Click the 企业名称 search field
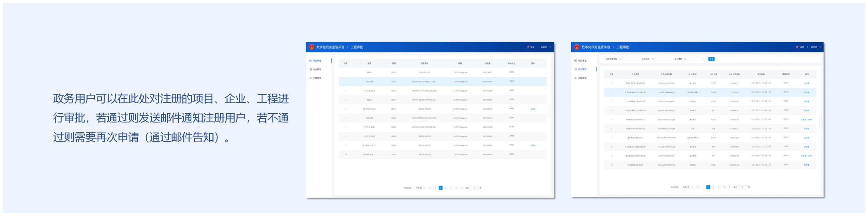The width and height of the screenshot is (868, 216). (x=661, y=59)
